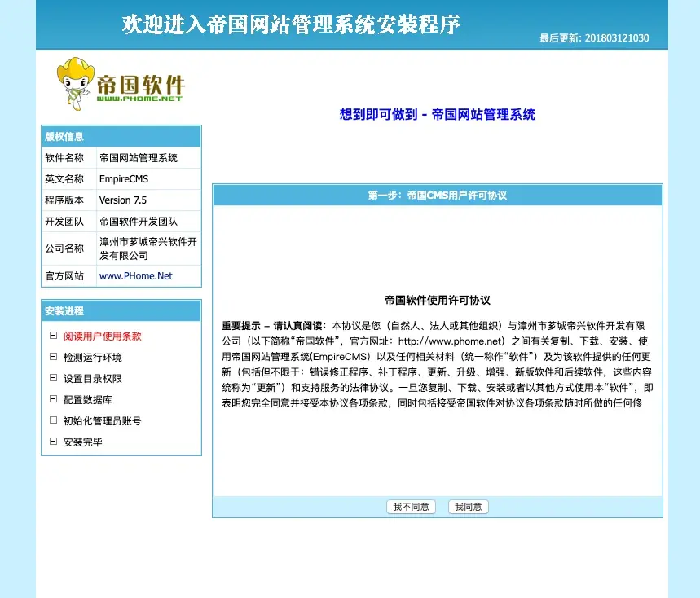
Task: Click the box icon beside 初始化管理员账号
Action: pyautogui.click(x=53, y=420)
